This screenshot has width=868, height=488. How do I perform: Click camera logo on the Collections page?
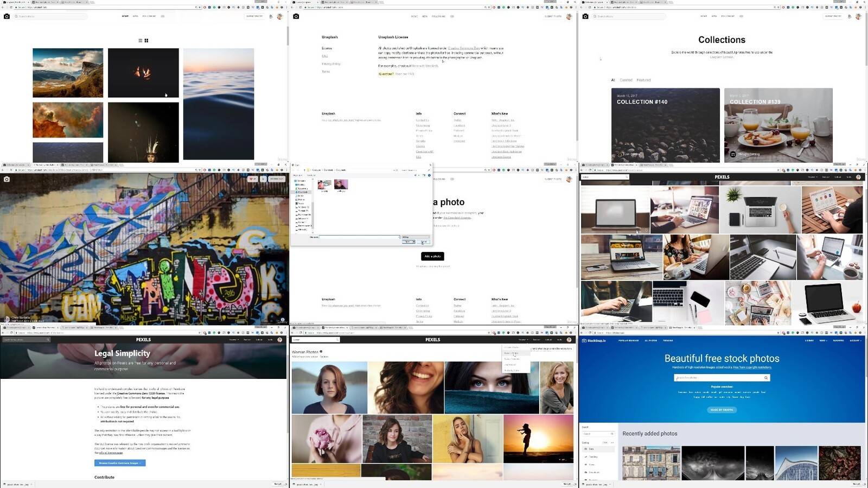585,16
